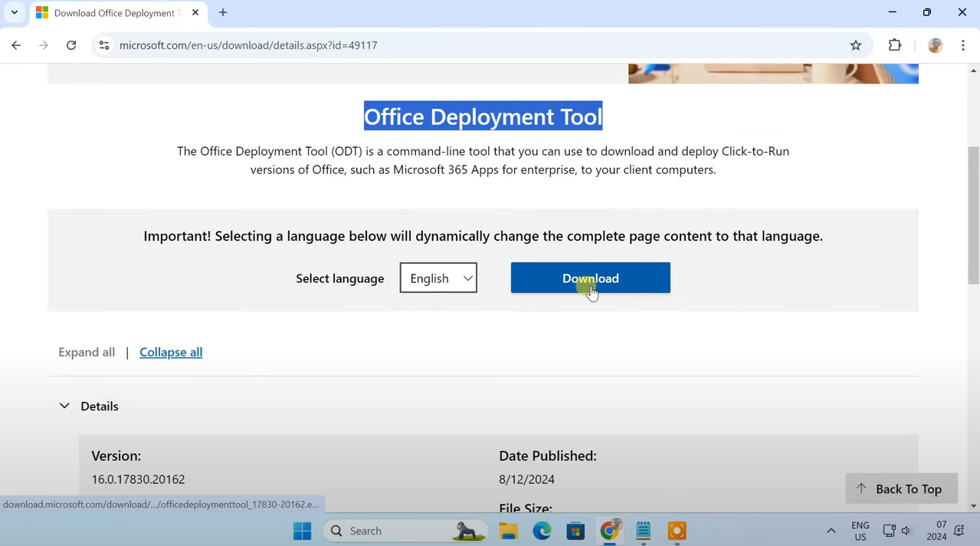The image size is (980, 546).
Task: Click the banner image at top right
Action: 773,74
